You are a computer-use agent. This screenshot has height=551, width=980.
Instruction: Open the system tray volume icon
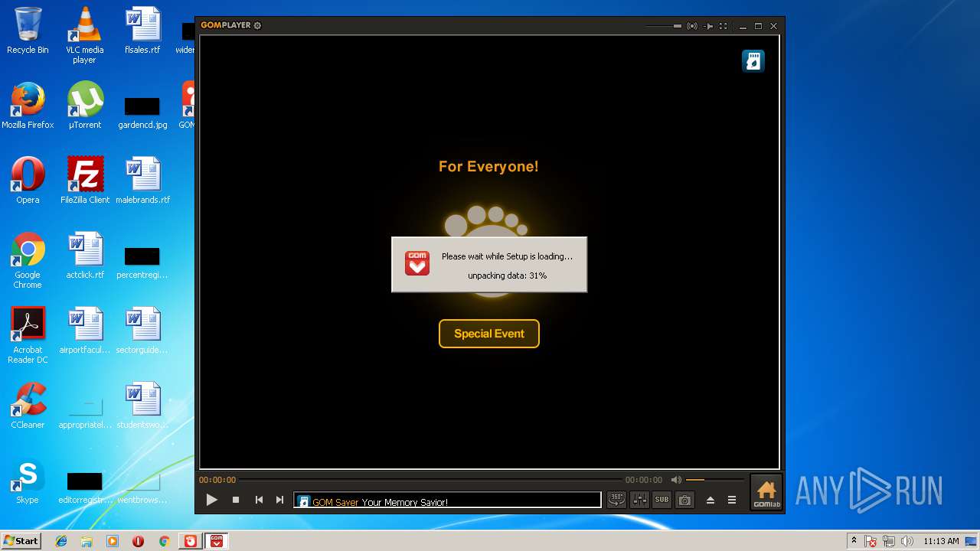[x=908, y=541]
